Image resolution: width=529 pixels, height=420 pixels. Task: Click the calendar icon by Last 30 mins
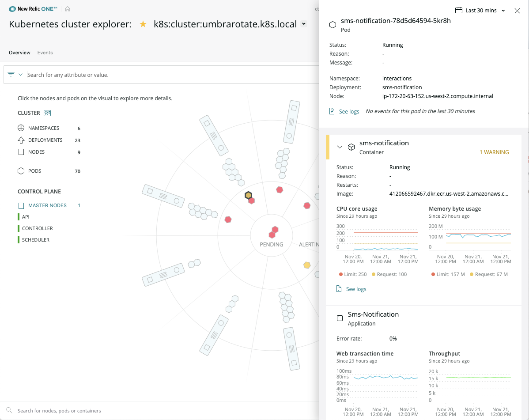coord(459,10)
